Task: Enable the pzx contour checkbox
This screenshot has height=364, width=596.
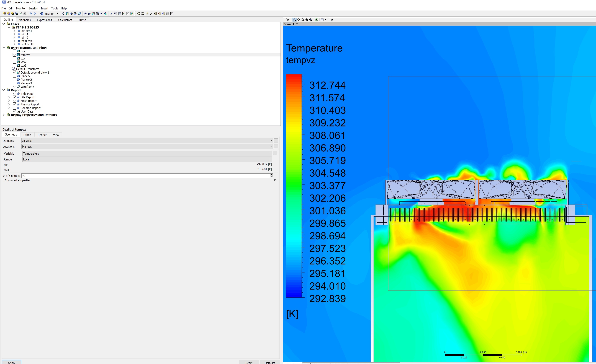Action: pyautogui.click(x=14, y=51)
